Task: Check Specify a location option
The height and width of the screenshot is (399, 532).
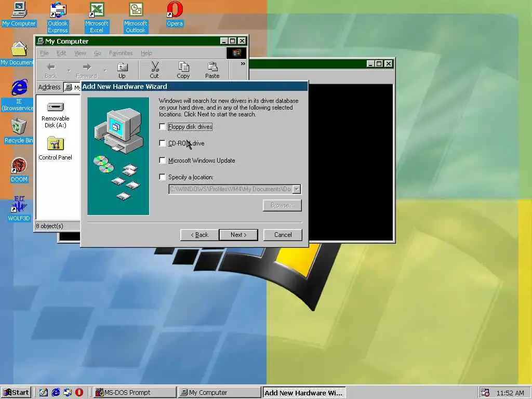Action: [163, 177]
